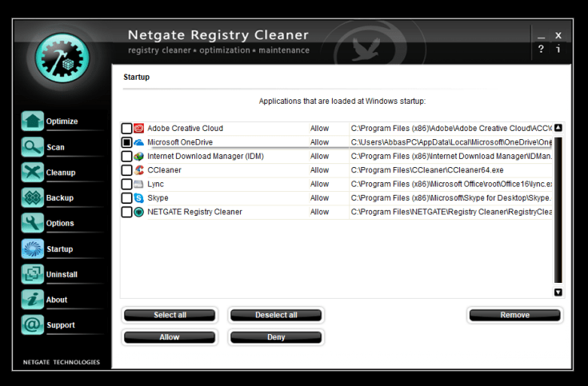This screenshot has height=386, width=588.
Task: Click the Skype for Desktop path text
Action: (451, 198)
